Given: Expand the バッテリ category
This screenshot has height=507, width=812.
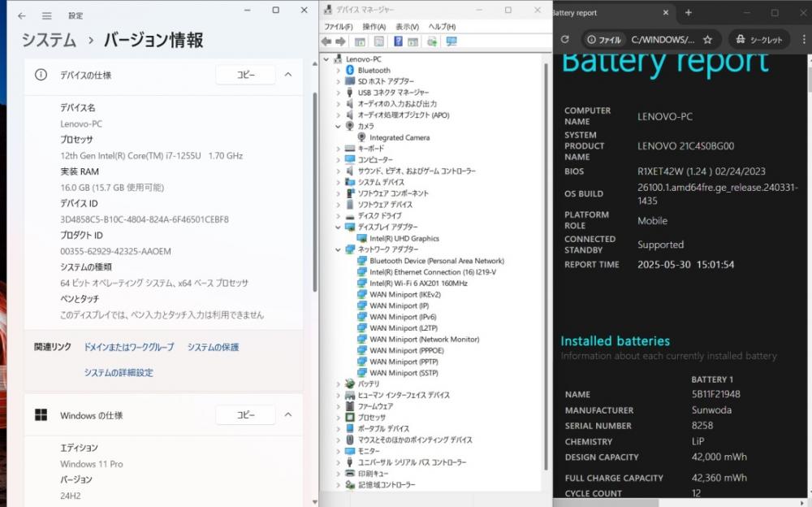Looking at the screenshot, I should tap(338, 384).
